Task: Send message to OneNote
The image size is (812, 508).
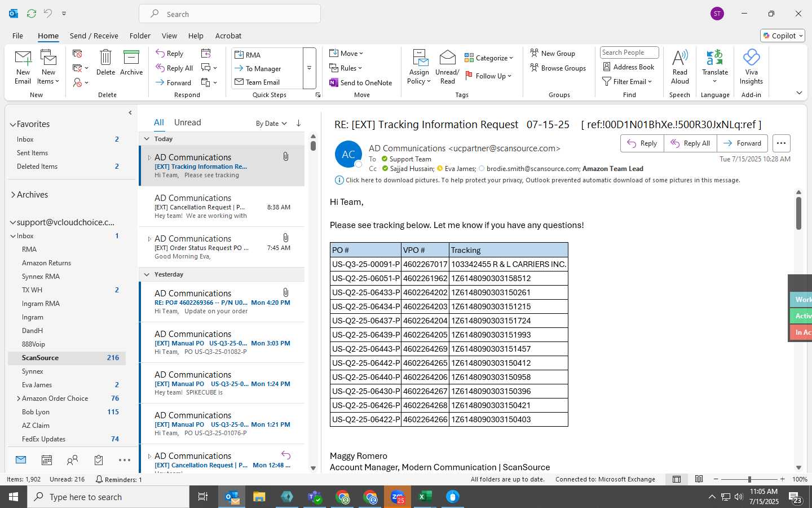Action: pos(361,82)
